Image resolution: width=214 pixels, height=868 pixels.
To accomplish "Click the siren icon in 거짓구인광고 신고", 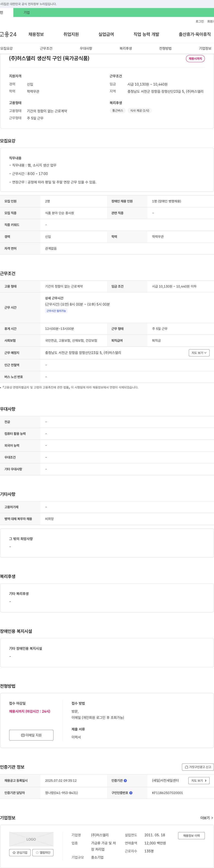I will click(186, 767).
